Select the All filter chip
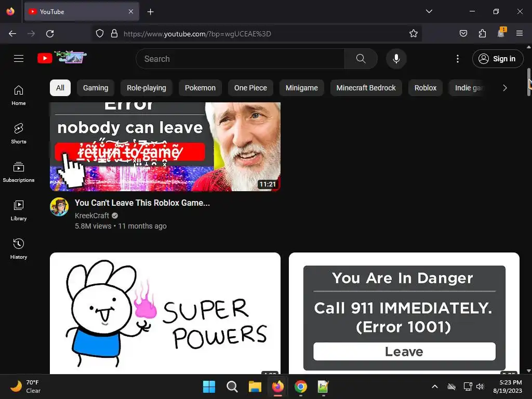Viewport: 532px width, 399px height. tap(60, 88)
